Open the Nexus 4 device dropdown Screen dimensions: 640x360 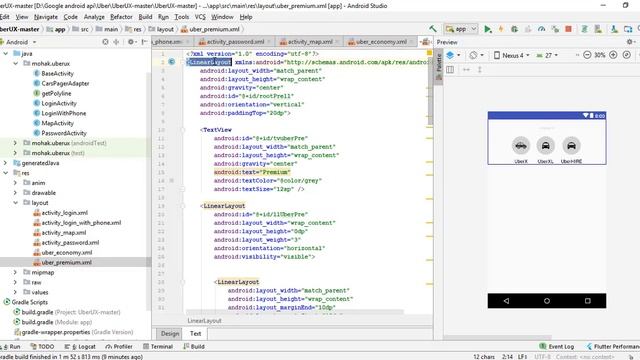click(x=511, y=55)
